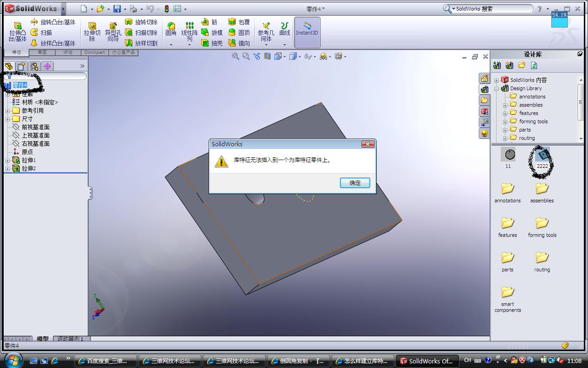Select the 旋转切除 revolved cut tool
This screenshot has height=368, width=588.
141,22
